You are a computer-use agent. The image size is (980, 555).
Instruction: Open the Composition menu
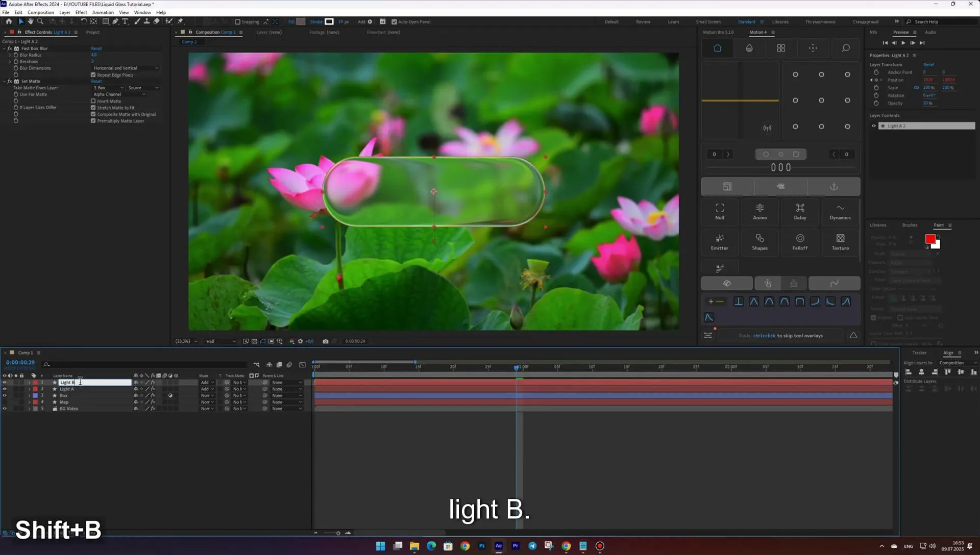coord(40,12)
